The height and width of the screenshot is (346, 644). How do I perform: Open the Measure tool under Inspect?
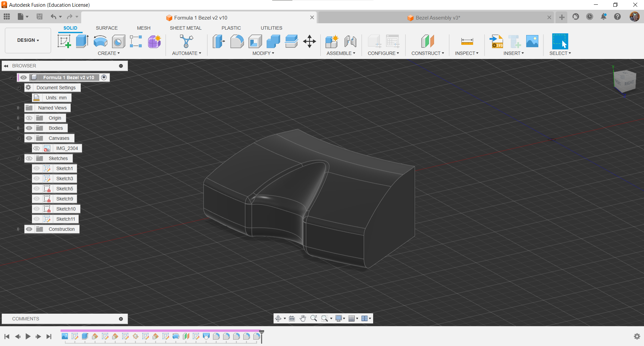tap(467, 41)
